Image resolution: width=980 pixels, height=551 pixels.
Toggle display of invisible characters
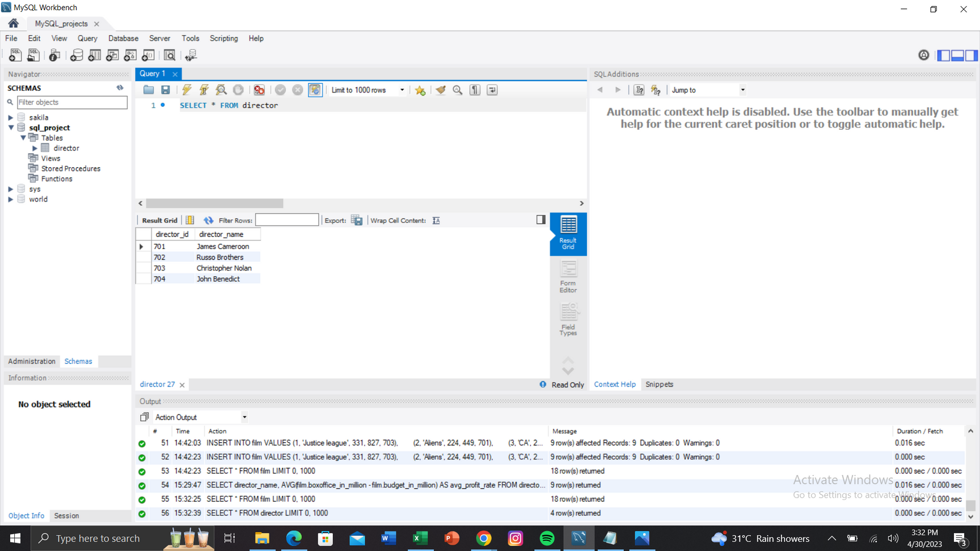(475, 90)
